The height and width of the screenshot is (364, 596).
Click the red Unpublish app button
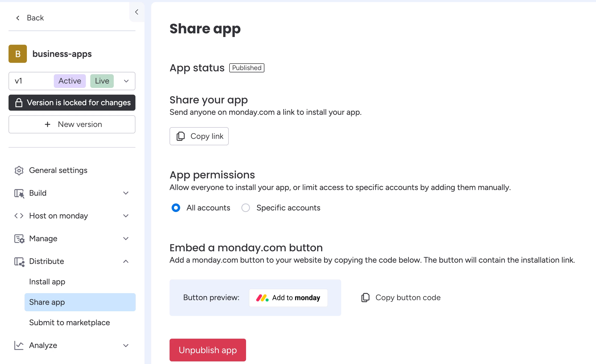(x=208, y=350)
